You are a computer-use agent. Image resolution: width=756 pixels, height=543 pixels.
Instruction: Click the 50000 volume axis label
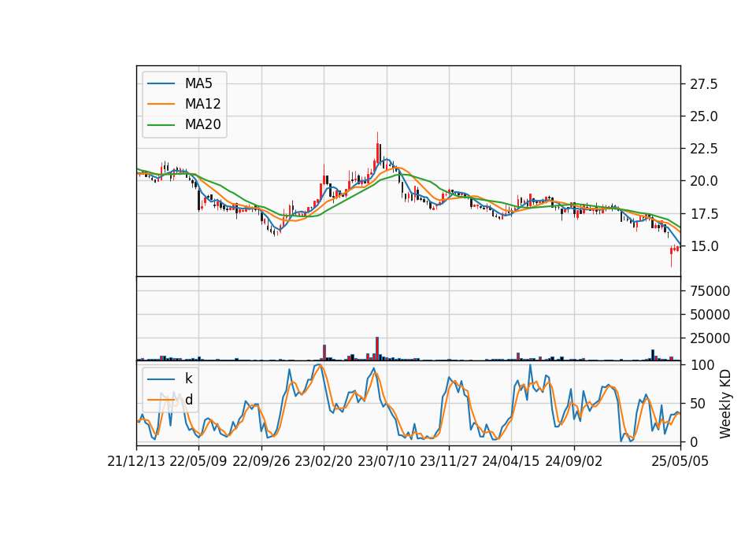(x=710, y=315)
